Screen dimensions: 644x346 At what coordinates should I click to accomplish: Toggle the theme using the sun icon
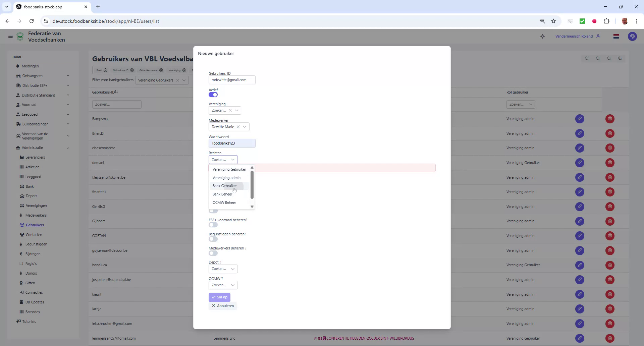[x=542, y=36]
